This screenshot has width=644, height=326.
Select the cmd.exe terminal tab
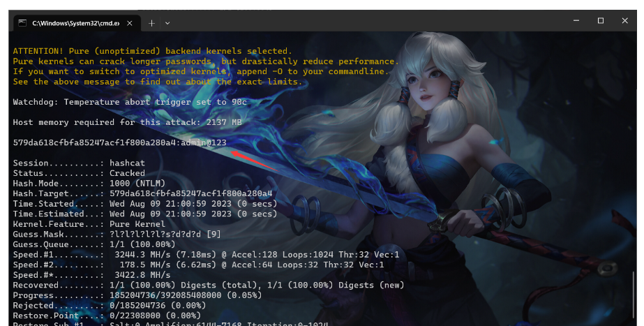coord(77,23)
